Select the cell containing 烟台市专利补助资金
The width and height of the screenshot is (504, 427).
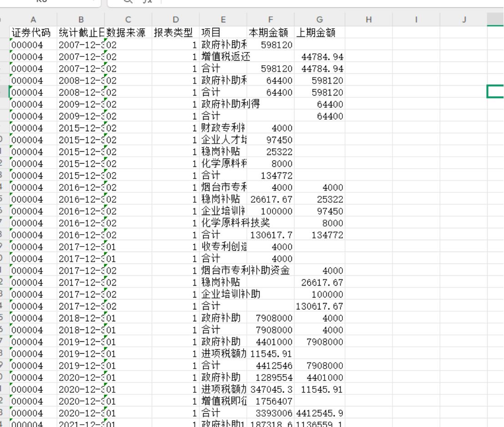point(223,270)
